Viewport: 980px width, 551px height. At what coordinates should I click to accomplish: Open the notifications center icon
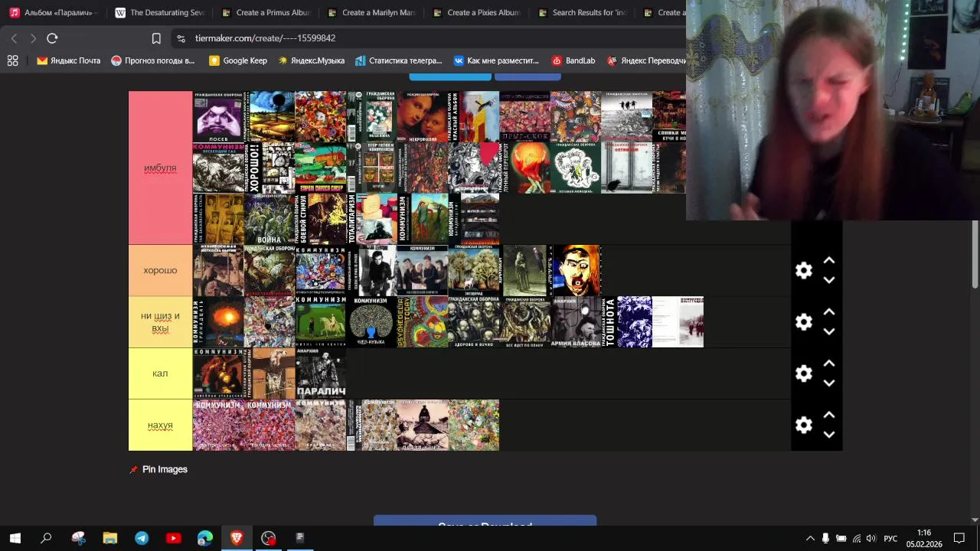click(x=959, y=539)
